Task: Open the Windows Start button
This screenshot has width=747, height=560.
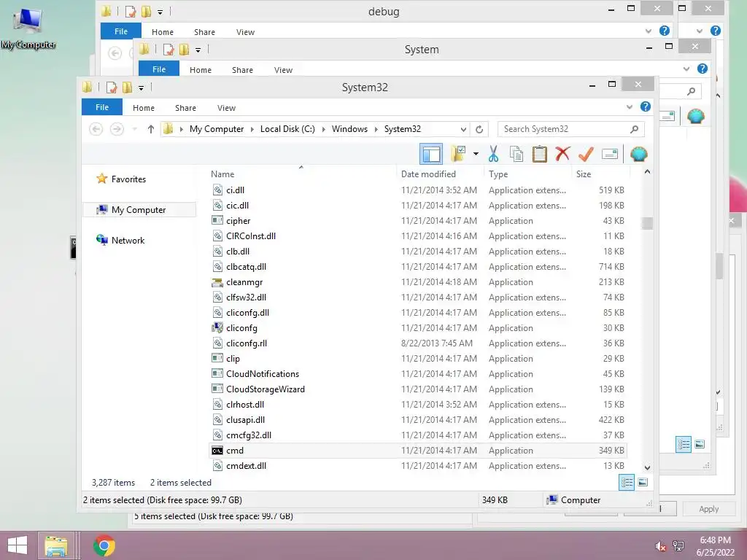Action: click(x=18, y=545)
